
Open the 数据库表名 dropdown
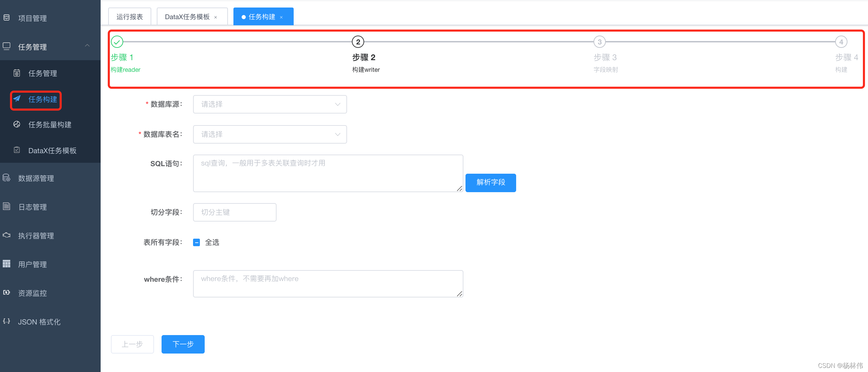[270, 134]
